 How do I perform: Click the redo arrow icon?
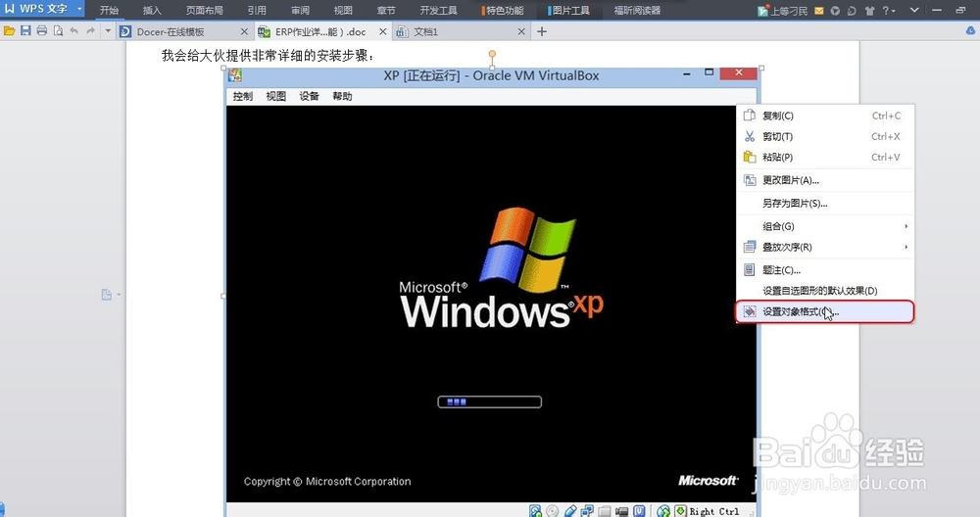click(x=90, y=30)
